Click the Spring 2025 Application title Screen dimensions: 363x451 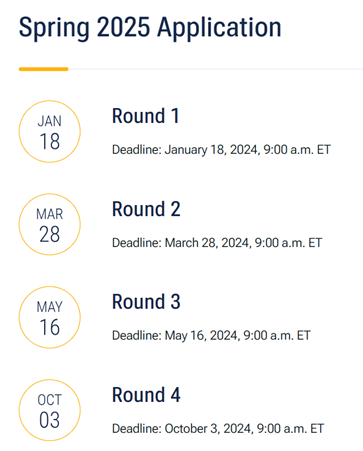pyautogui.click(x=150, y=28)
